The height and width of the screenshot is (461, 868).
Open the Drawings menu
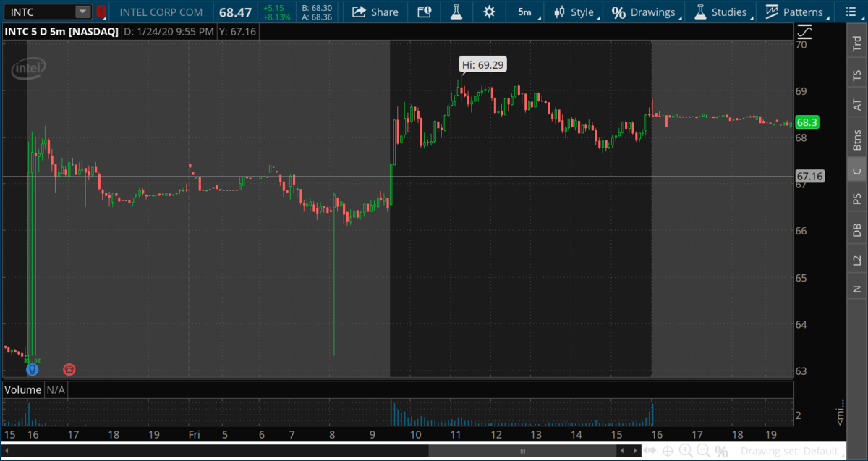pos(645,12)
